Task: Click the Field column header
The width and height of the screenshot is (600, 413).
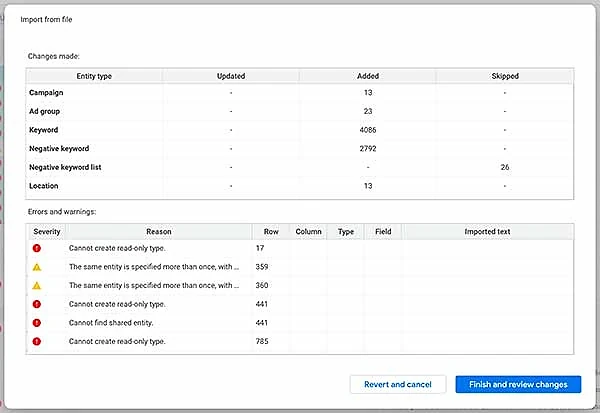Action: point(383,232)
